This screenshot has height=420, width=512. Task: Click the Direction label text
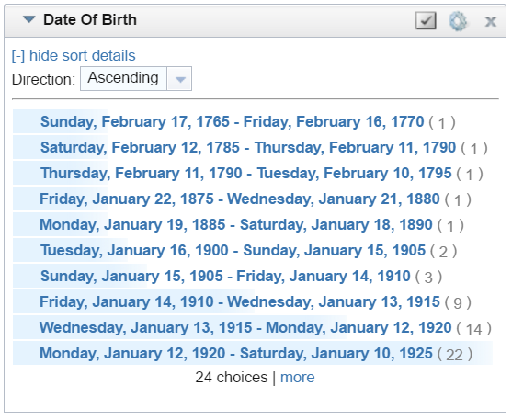pos(43,79)
